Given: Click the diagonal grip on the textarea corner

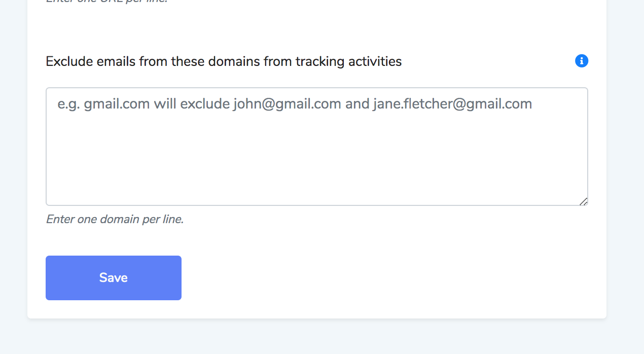Looking at the screenshot, I should pyautogui.click(x=583, y=201).
